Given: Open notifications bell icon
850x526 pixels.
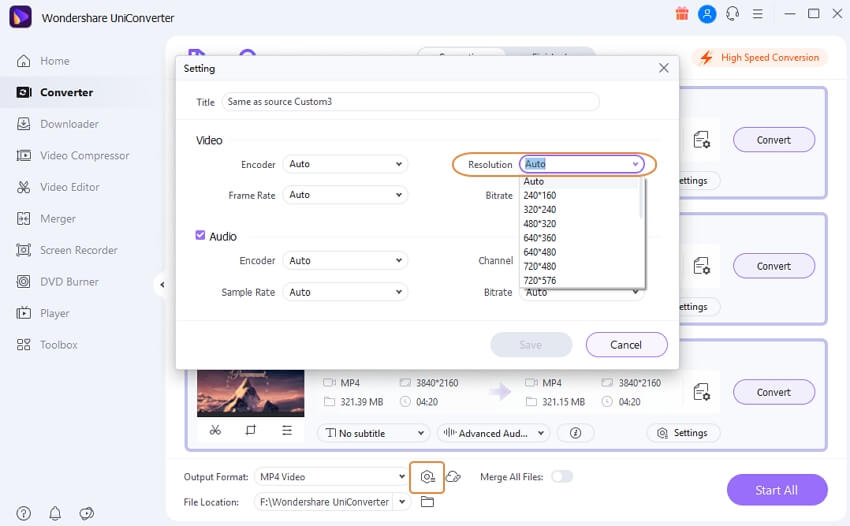Looking at the screenshot, I should pyautogui.click(x=55, y=513).
